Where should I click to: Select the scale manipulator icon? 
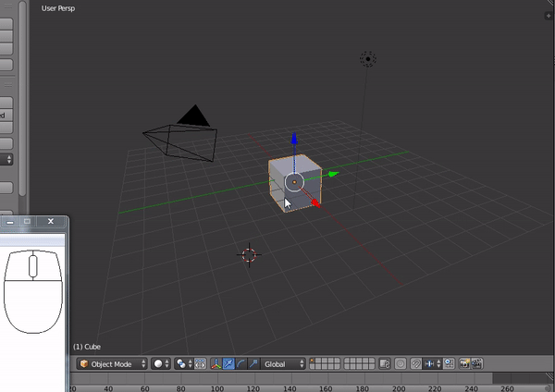point(253,364)
